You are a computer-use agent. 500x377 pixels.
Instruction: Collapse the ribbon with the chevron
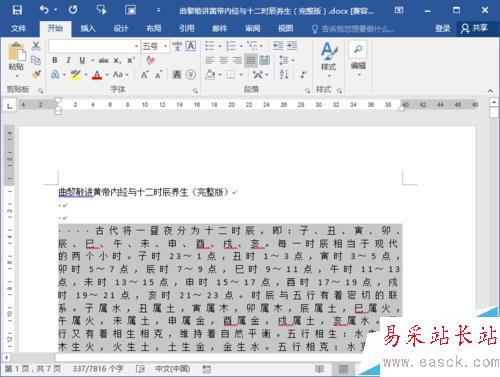[x=490, y=90]
